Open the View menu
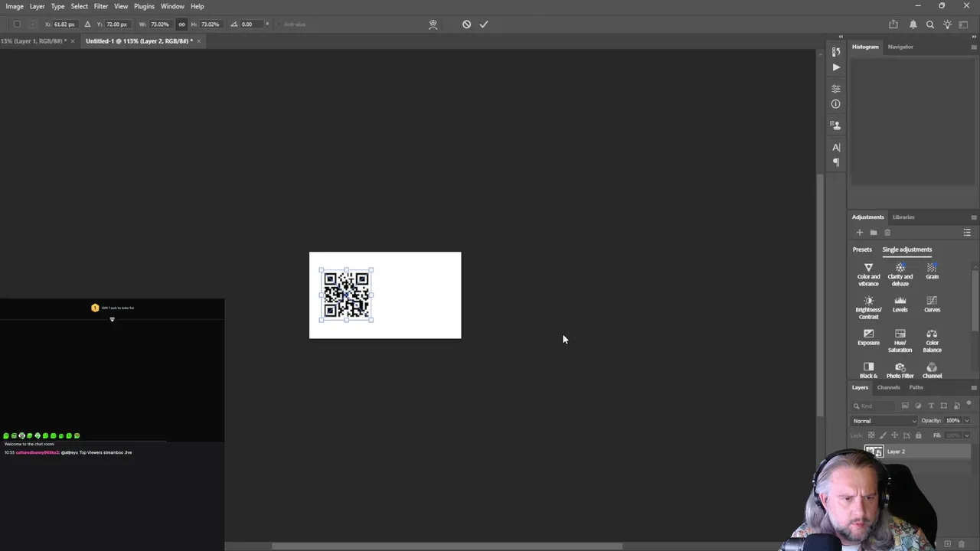Image resolution: width=980 pixels, height=551 pixels. [121, 6]
